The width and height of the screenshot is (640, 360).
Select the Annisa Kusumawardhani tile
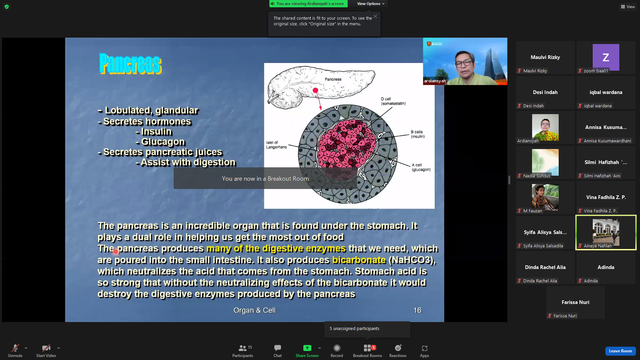coord(606,127)
